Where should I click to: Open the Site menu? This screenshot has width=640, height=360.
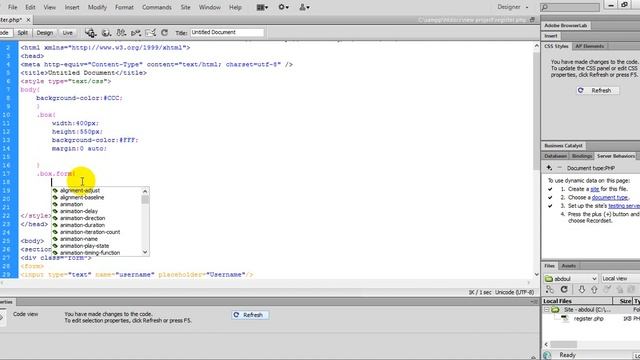pos(185,7)
